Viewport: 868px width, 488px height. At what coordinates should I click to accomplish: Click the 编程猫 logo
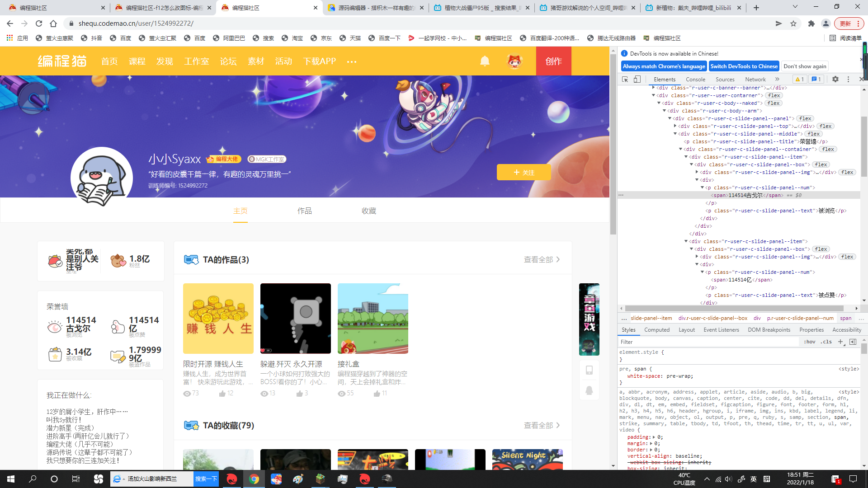(62, 61)
